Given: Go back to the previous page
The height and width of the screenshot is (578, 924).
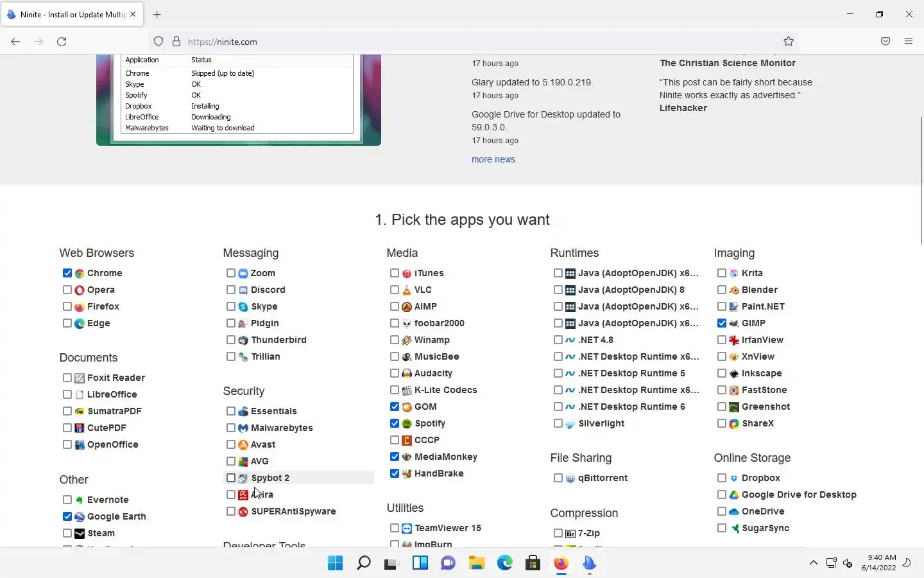Looking at the screenshot, I should [15, 41].
